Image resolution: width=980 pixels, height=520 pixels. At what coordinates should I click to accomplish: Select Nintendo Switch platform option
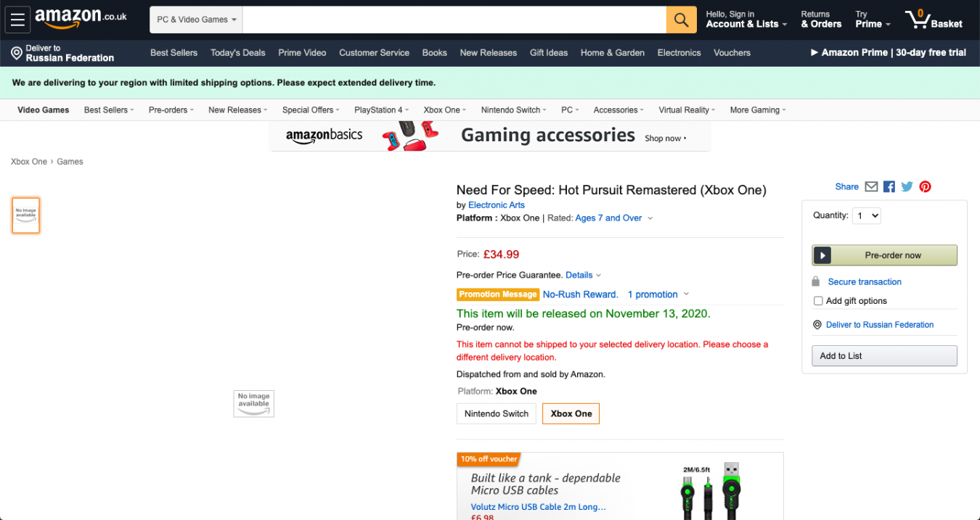(497, 413)
